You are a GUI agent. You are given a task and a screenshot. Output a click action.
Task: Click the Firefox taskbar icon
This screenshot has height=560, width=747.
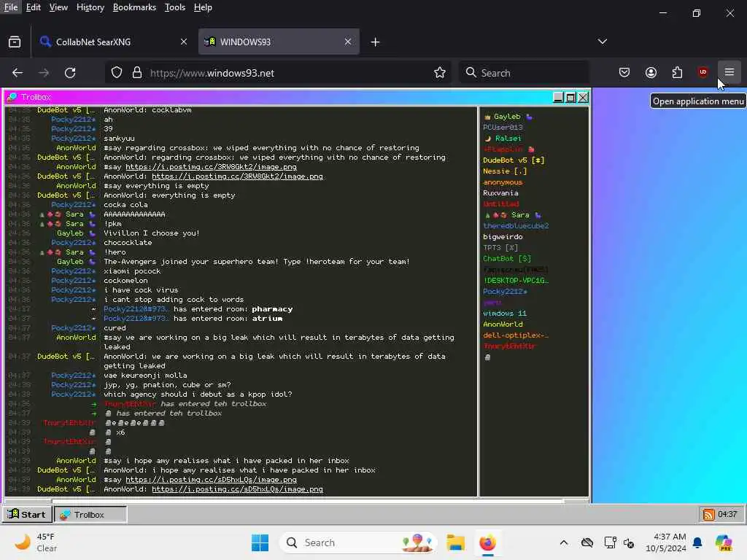click(487, 542)
